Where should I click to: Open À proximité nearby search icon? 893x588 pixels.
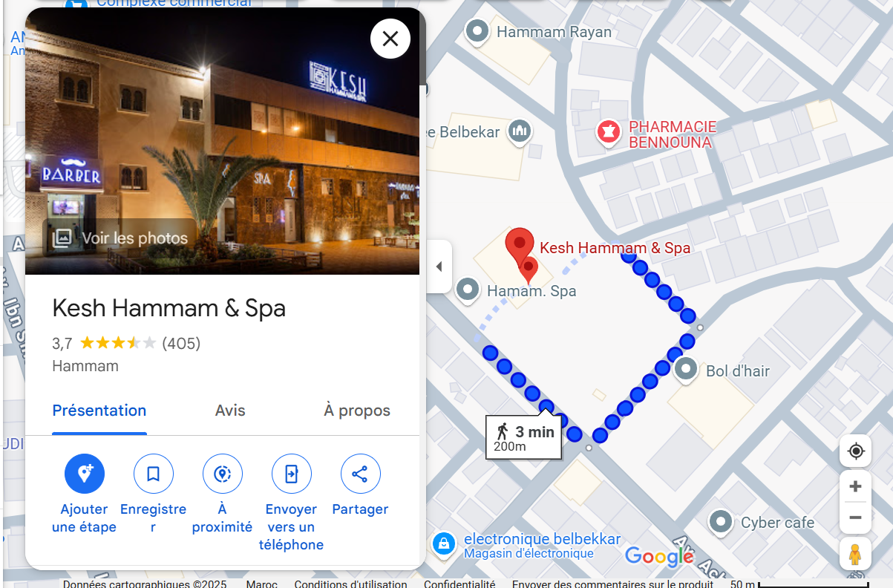click(x=223, y=474)
